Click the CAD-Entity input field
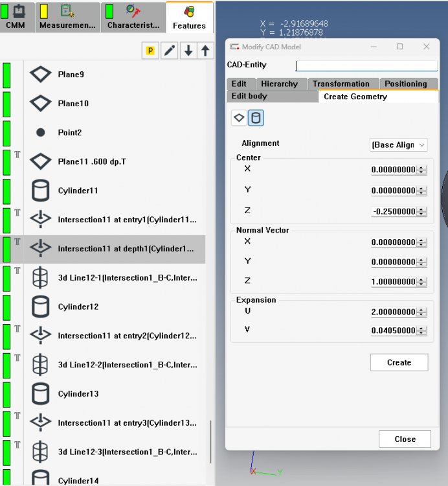Viewport: 448px width, 486px height. [366, 65]
